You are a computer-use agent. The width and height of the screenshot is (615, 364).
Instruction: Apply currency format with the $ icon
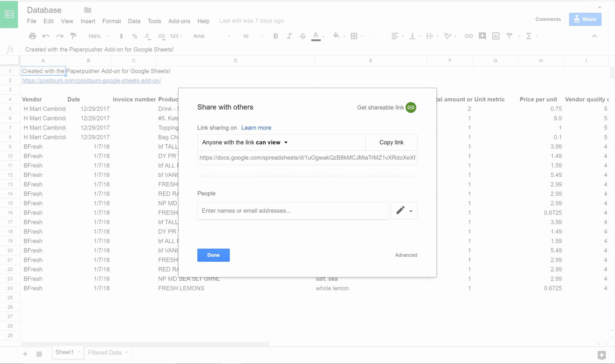121,36
